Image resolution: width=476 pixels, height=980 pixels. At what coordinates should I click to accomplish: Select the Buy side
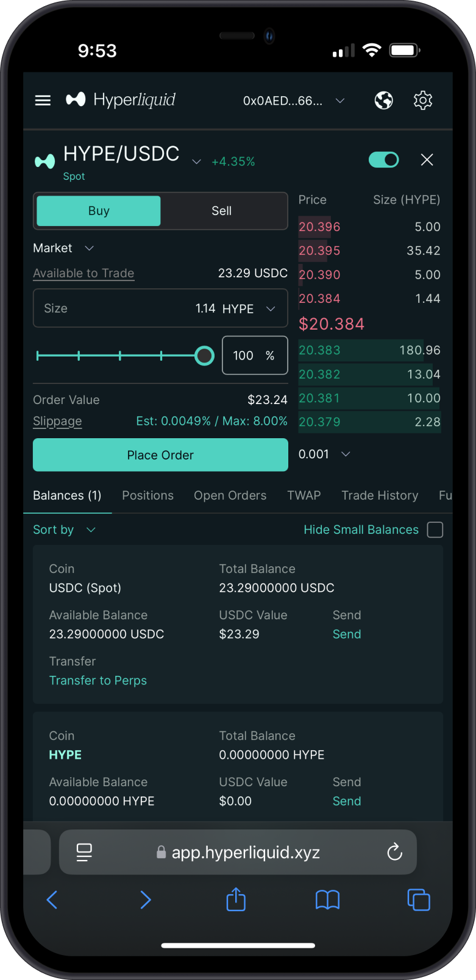pos(99,211)
